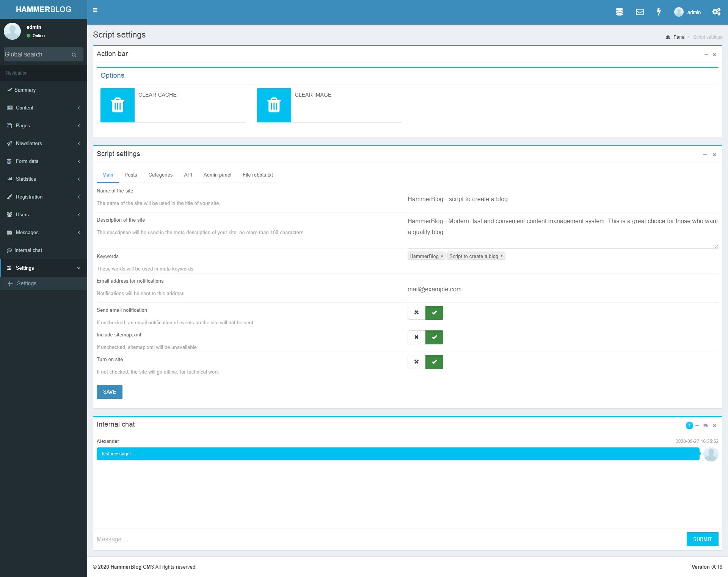728x577 pixels.
Task: Toggle sidebar with hamburger menu icon
Action: tap(95, 10)
